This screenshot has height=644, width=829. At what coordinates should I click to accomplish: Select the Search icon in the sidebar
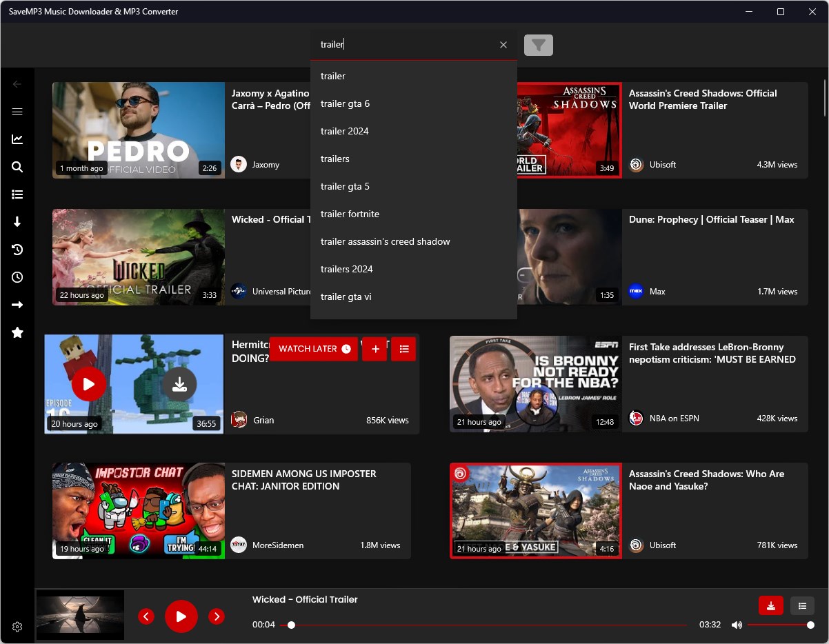pos(17,166)
